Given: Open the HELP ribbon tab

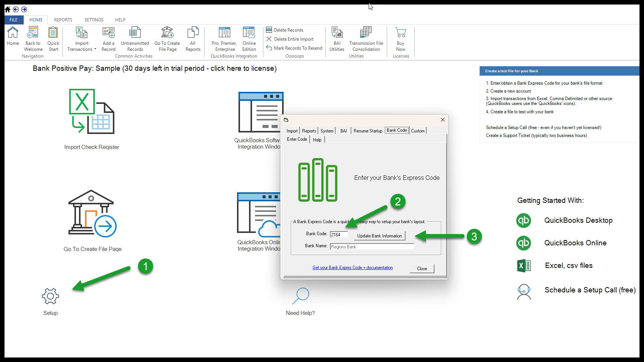Looking at the screenshot, I should 120,20.
